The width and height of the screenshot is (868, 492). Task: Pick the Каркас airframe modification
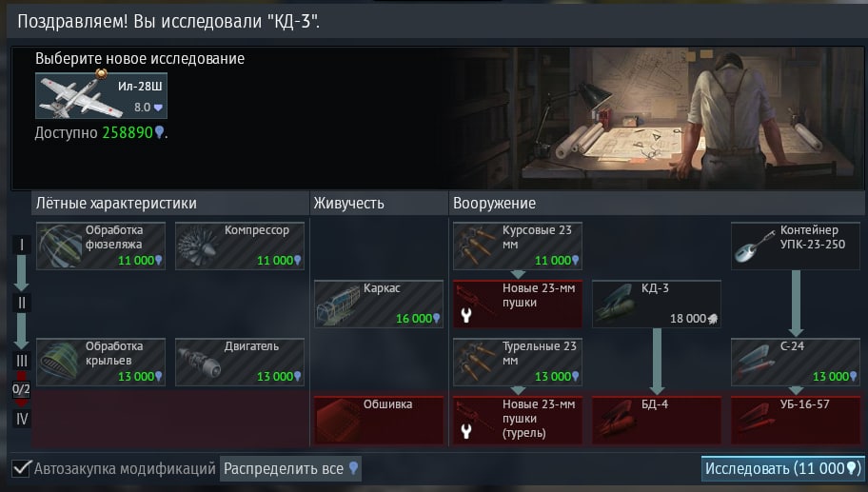[x=379, y=304]
